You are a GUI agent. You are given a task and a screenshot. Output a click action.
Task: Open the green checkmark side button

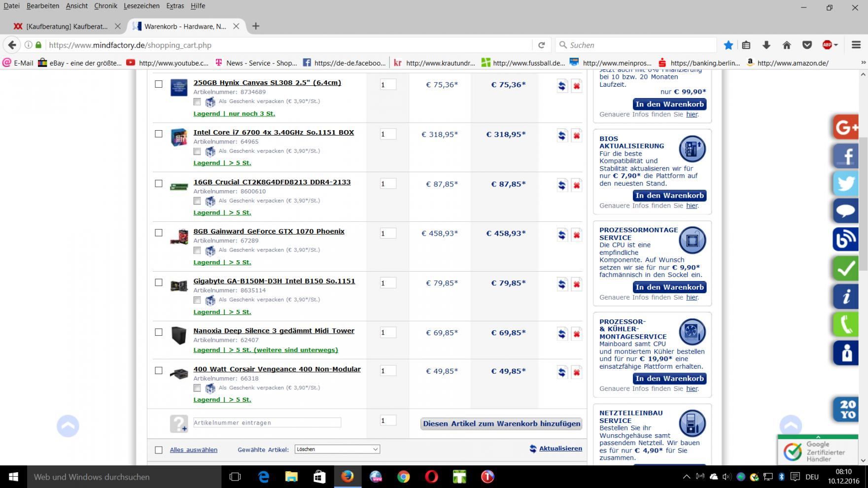pos(846,268)
